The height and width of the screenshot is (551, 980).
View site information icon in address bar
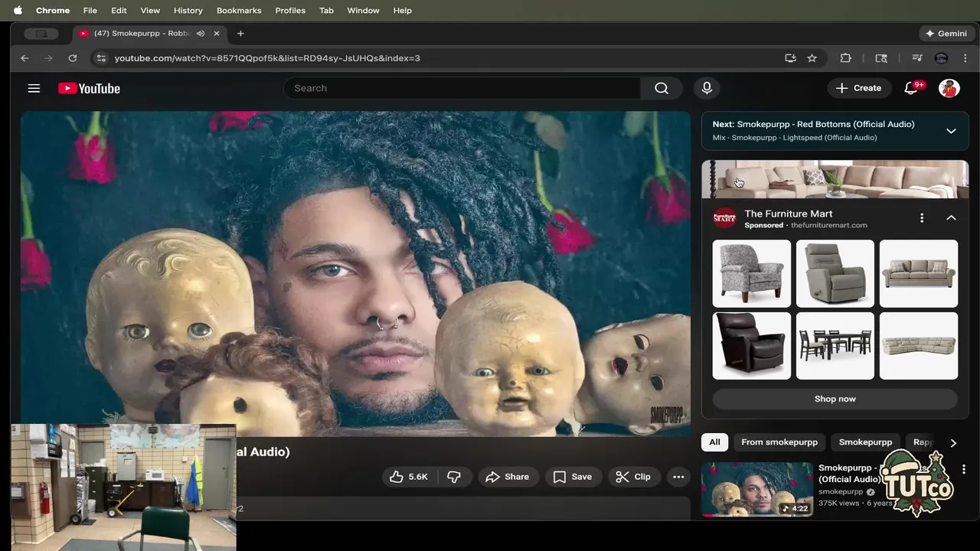[100, 58]
